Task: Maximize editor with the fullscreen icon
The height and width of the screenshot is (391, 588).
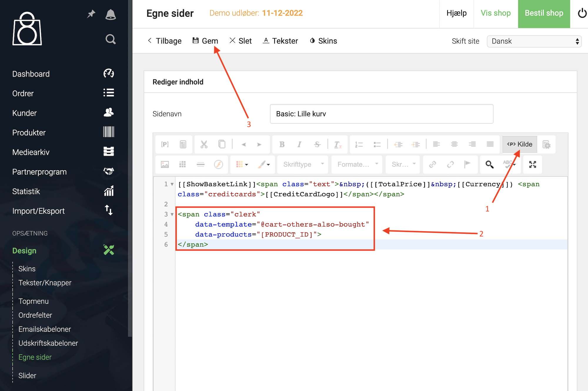Action: 532,164
